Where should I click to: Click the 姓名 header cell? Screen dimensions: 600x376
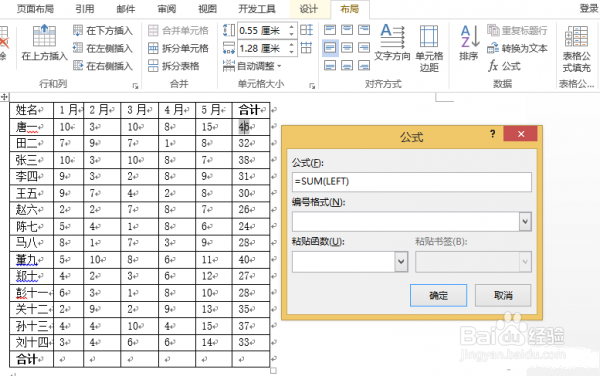tap(31, 110)
